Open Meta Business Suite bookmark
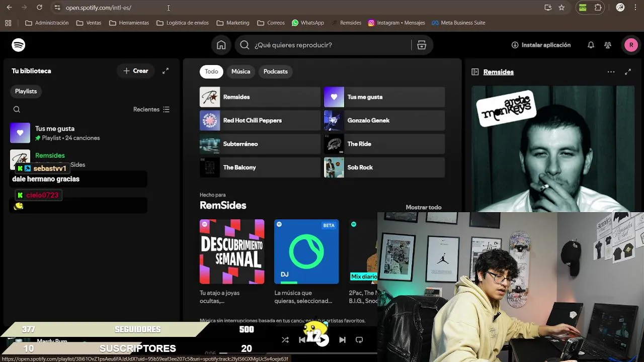Screen dimensions: 644x362 pyautogui.click(x=458, y=23)
